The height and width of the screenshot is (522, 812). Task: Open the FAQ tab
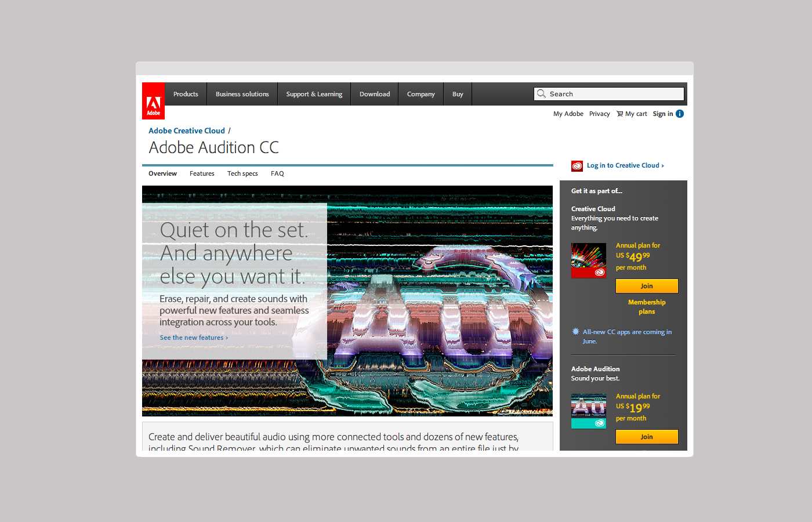point(277,173)
